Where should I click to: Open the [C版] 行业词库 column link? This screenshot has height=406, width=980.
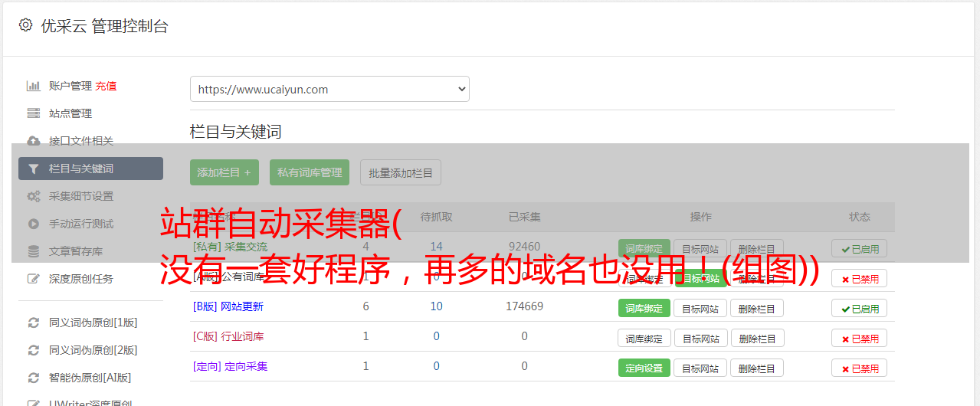click(228, 336)
